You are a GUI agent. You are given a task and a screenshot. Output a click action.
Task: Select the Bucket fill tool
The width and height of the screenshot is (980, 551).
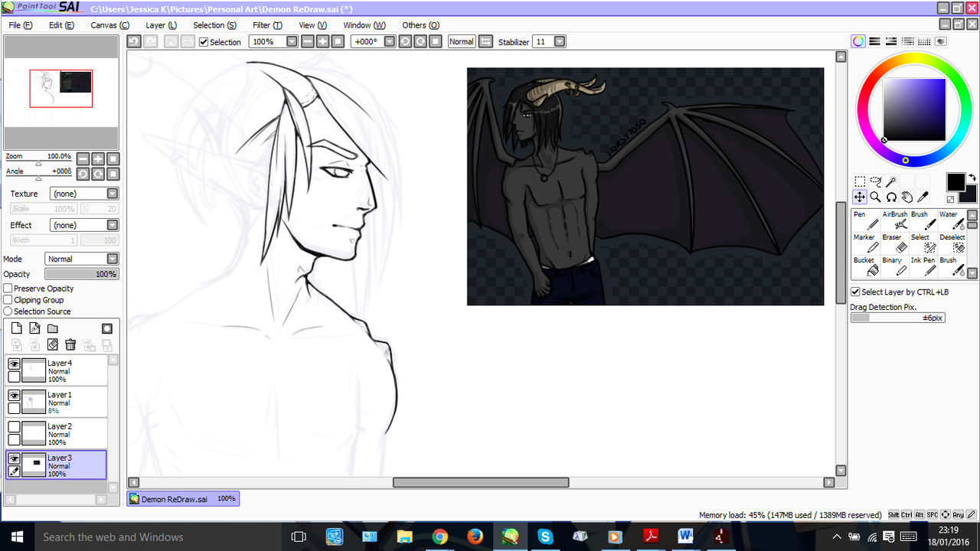coord(865,266)
